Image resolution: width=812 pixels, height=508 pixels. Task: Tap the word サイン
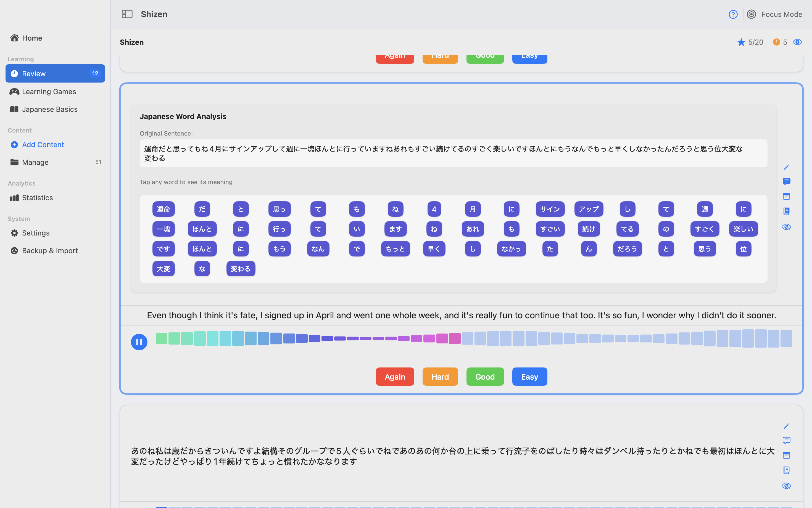click(x=550, y=209)
